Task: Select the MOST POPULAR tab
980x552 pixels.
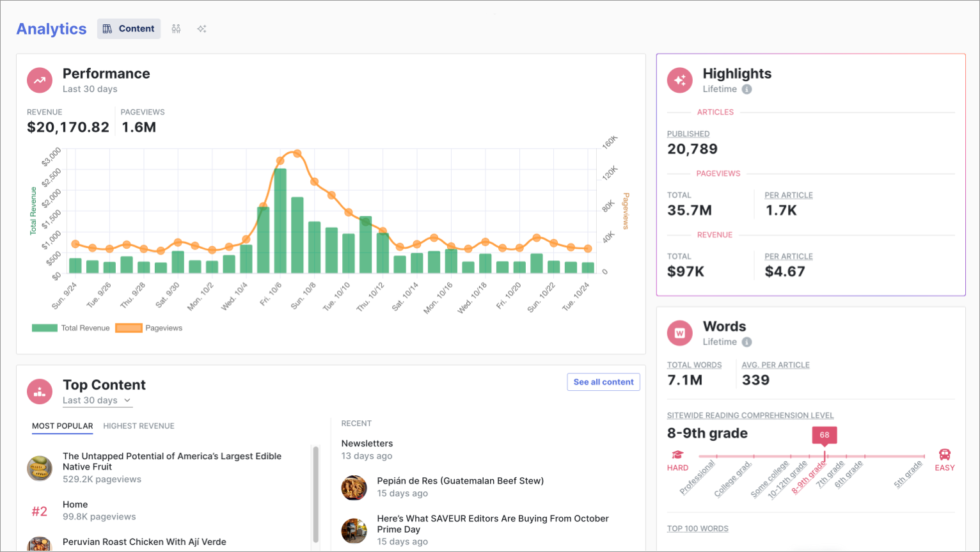Action: pos(63,426)
